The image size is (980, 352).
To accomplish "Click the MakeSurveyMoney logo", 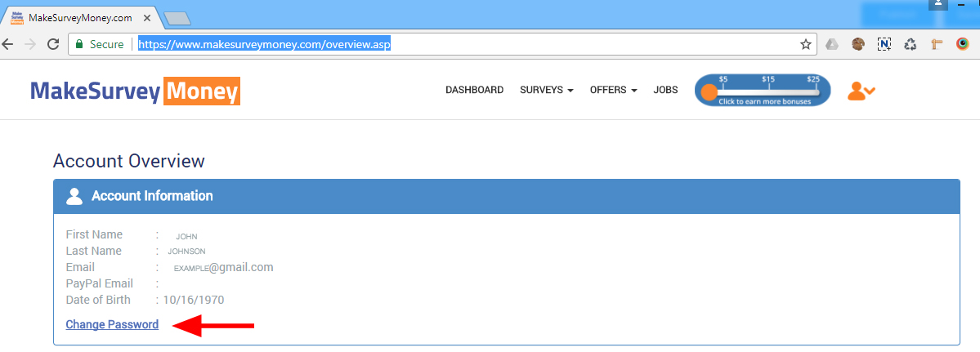I will pos(135,91).
